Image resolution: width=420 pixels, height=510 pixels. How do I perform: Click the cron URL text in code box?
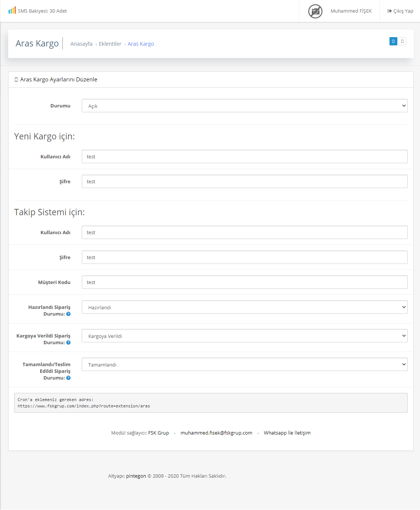pos(84,406)
